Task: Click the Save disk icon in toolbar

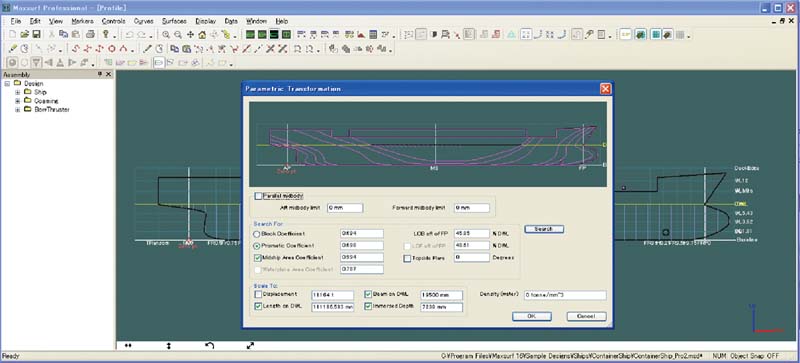Action: click(x=37, y=35)
